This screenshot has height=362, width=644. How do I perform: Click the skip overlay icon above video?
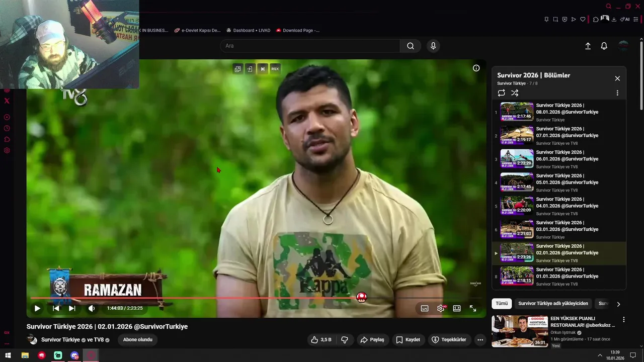click(262, 69)
